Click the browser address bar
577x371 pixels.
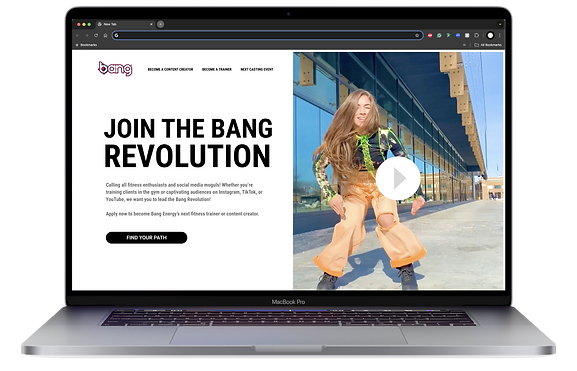point(268,35)
